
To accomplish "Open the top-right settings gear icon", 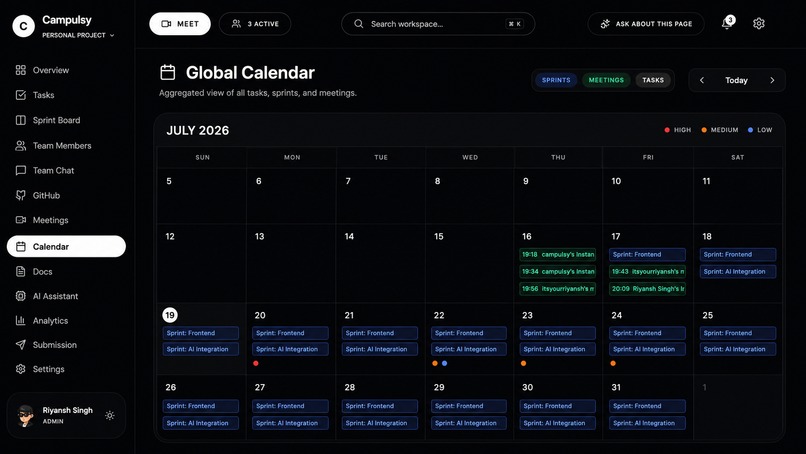I will pos(759,24).
